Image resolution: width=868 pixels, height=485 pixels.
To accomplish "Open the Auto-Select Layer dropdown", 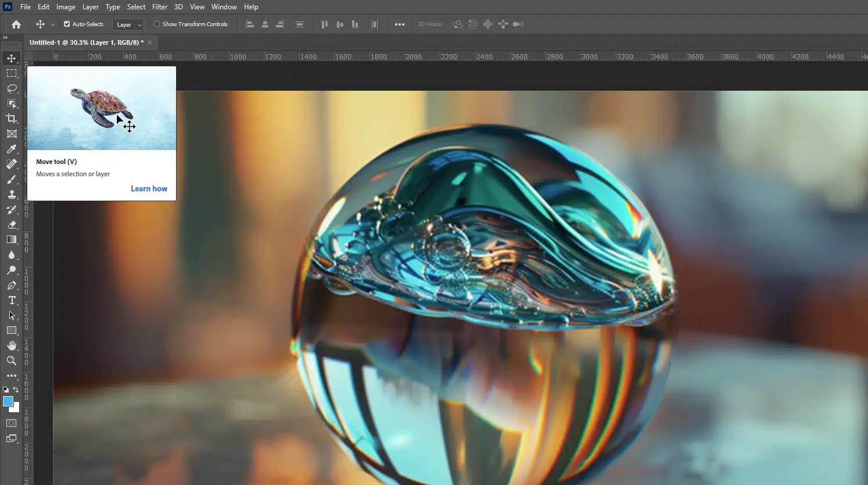I will pos(128,24).
